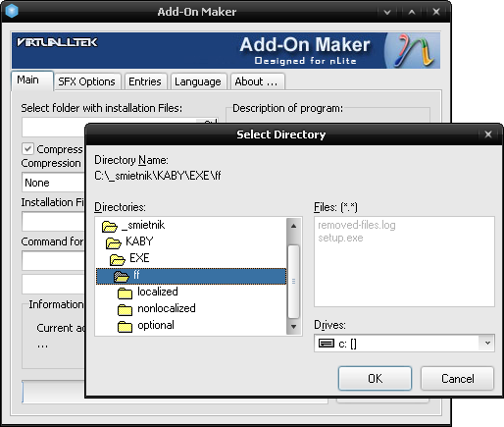Click the Add-On Maker title bar down arrow
504x427 pixels.
(387, 12)
